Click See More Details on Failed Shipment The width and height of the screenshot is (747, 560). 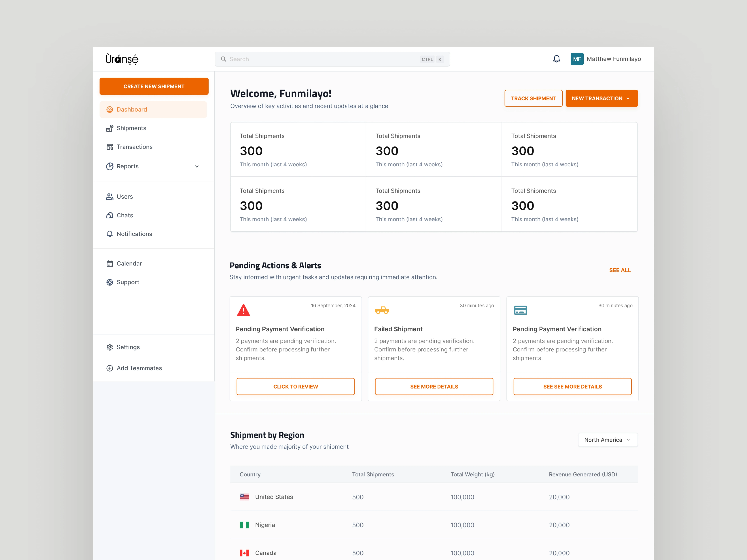point(434,386)
